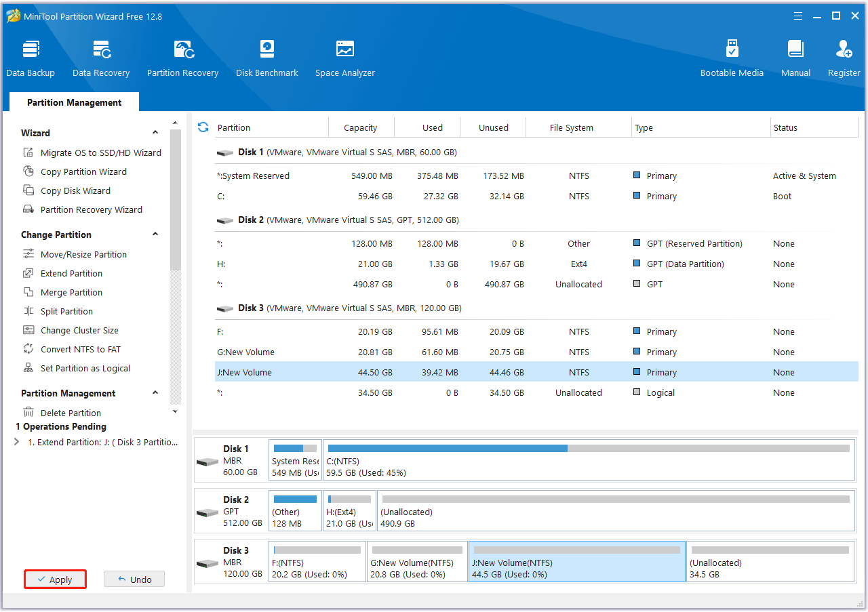Image resolution: width=868 pixels, height=612 pixels.
Task: Start the Disk Benchmark tool
Action: 267,59
